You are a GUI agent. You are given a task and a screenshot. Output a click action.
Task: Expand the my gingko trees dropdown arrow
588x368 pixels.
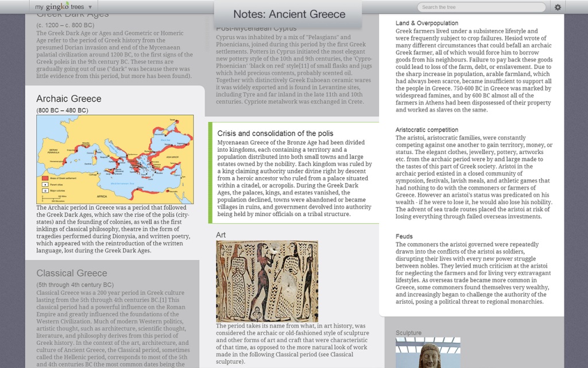(x=90, y=7)
